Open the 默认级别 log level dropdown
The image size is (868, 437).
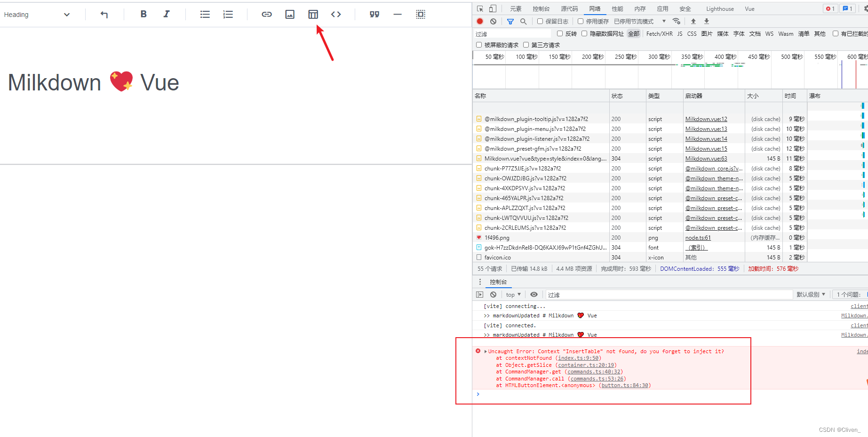(x=811, y=294)
